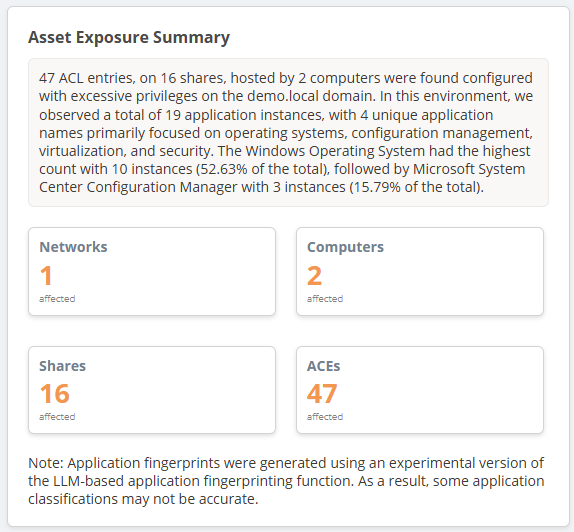574x532 pixels.
Task: Click 'affected' label under ACEs count
Action: pyautogui.click(x=325, y=417)
